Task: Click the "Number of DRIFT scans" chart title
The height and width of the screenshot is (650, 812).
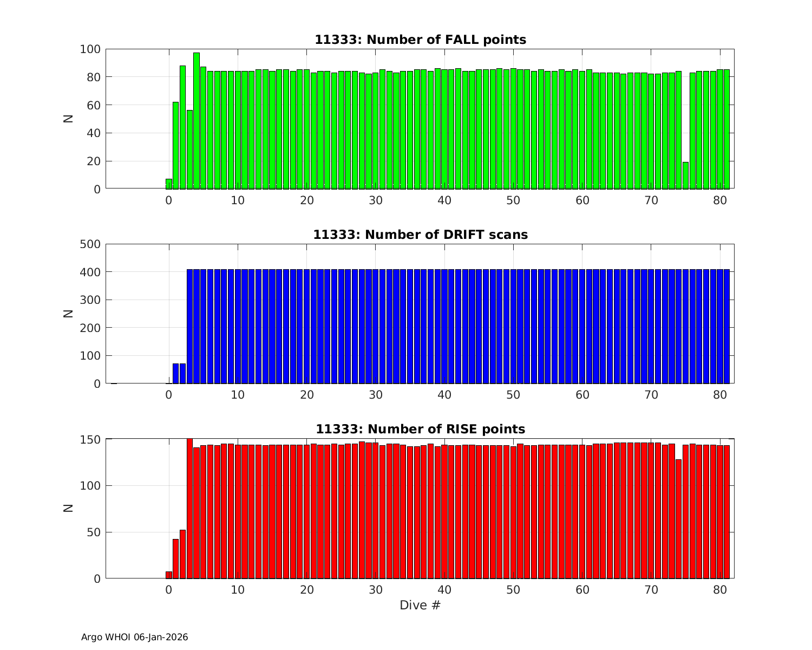Action: coord(420,235)
